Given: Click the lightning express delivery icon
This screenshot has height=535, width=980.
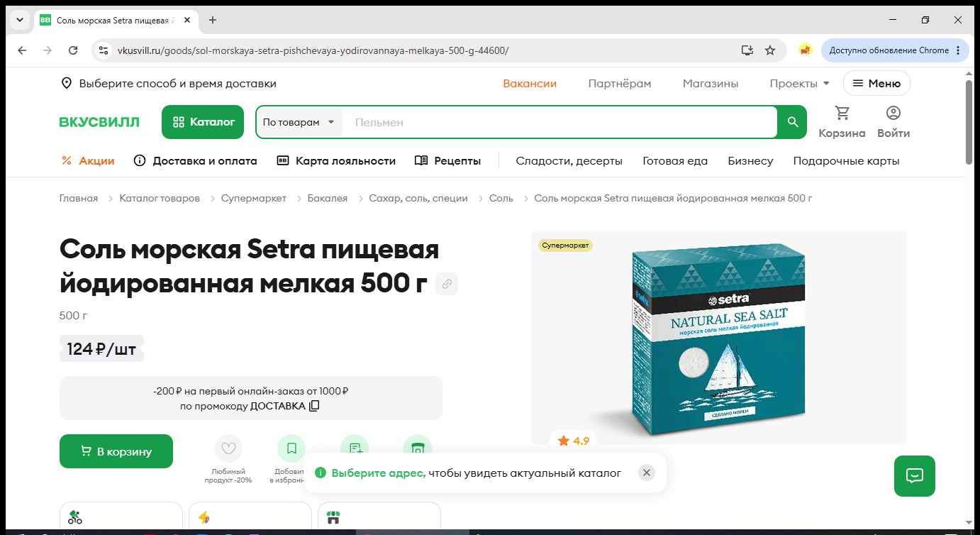Looking at the screenshot, I should pos(204,517).
